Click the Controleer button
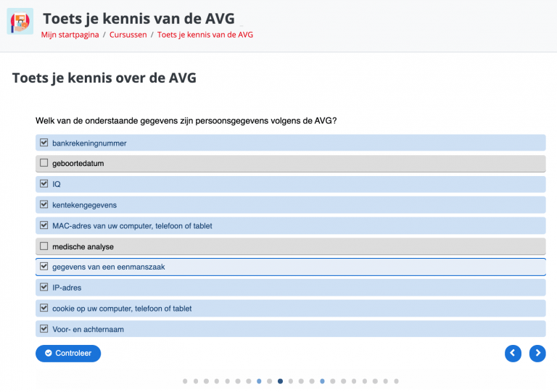557x392 pixels. 68,354
